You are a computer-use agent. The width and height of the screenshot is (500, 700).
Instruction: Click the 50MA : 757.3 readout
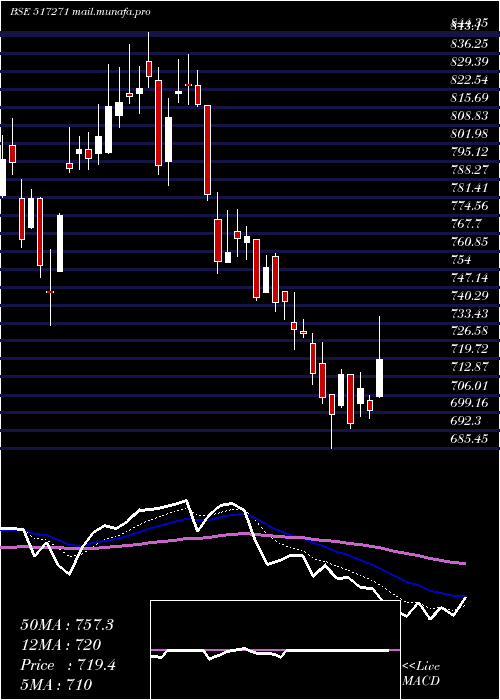click(67, 625)
